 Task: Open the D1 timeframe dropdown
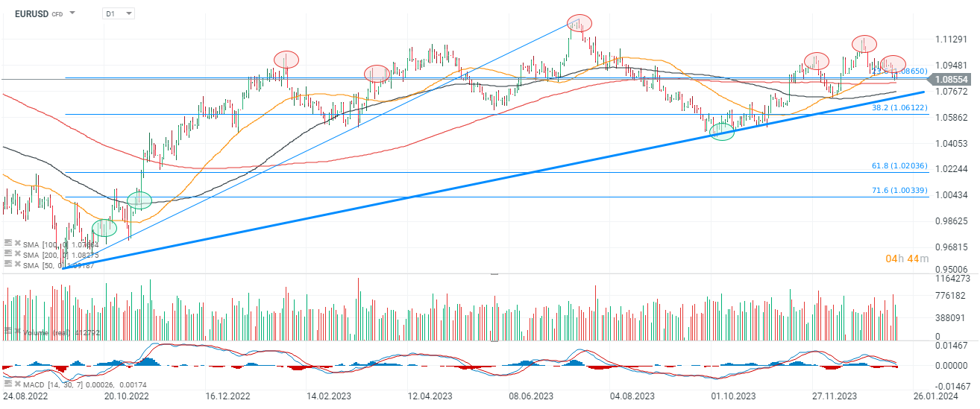click(x=119, y=13)
